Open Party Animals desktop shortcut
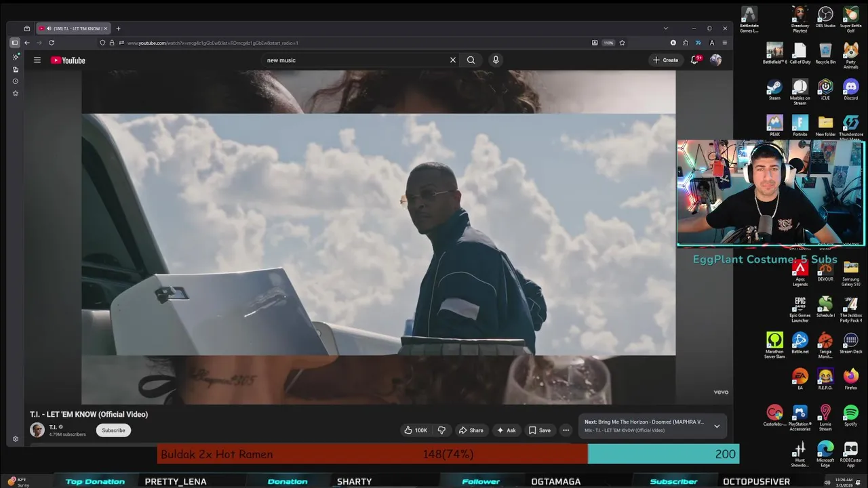The width and height of the screenshot is (868, 488). [x=851, y=56]
